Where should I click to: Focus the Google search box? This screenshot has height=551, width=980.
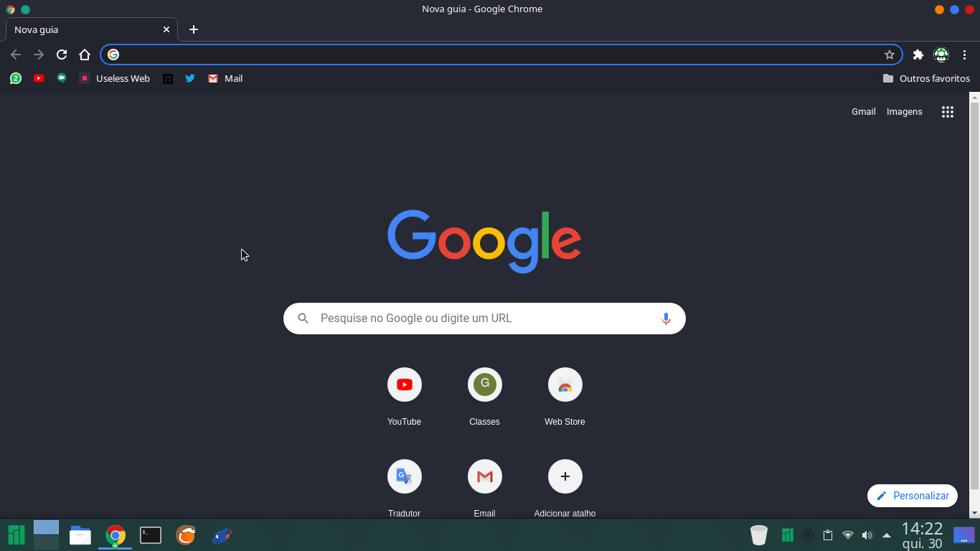484,319
